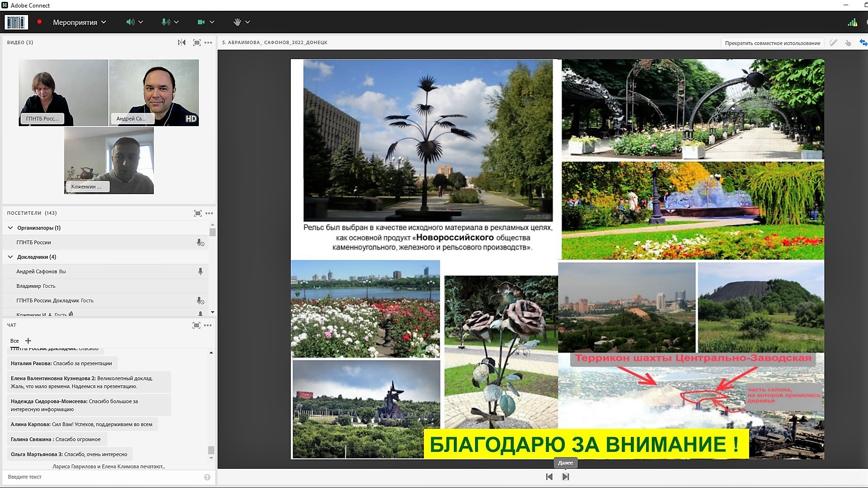The height and width of the screenshot is (488, 868).
Task: Click the Adobe Connect logo in the top bar
Action: (16, 22)
